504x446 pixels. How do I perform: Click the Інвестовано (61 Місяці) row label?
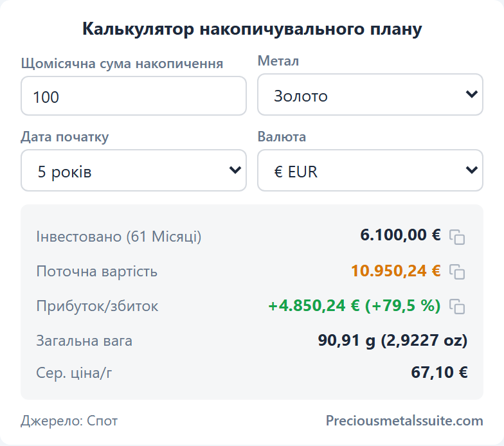click(x=118, y=236)
